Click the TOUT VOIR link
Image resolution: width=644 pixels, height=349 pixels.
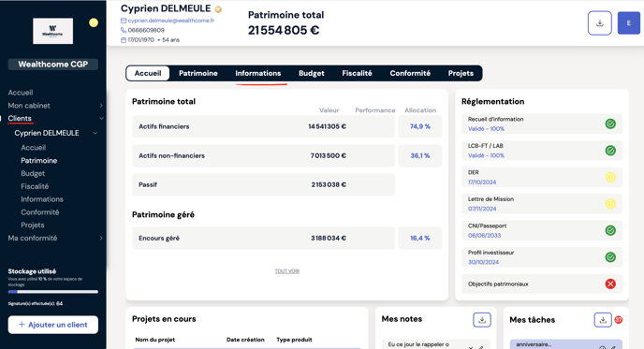pos(287,271)
